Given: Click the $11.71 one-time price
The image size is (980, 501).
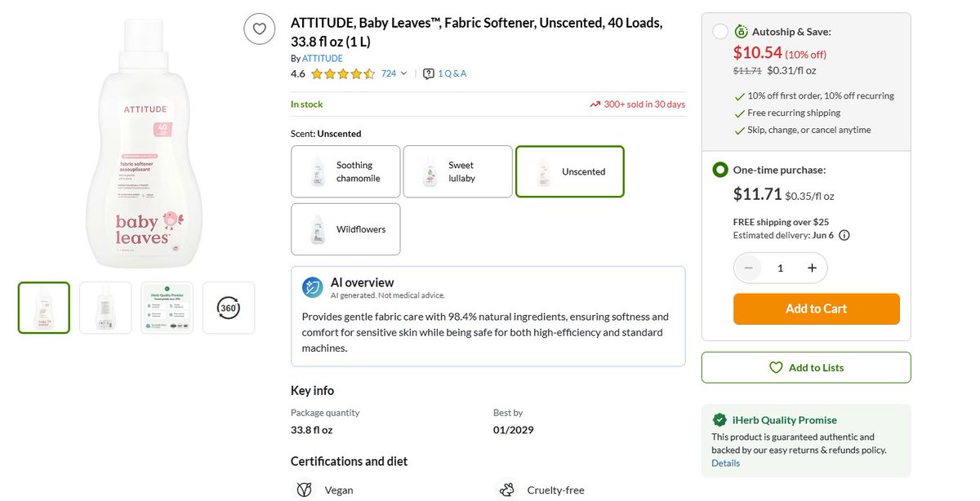Looking at the screenshot, I should pos(757,194).
